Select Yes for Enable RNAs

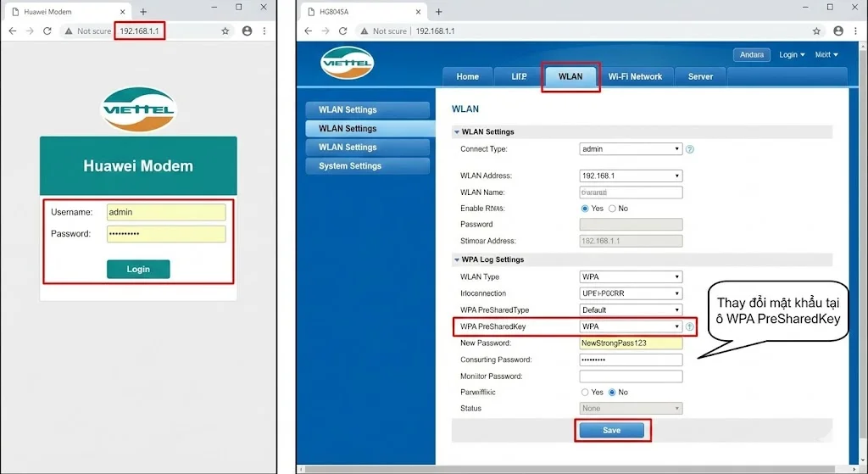pos(585,209)
